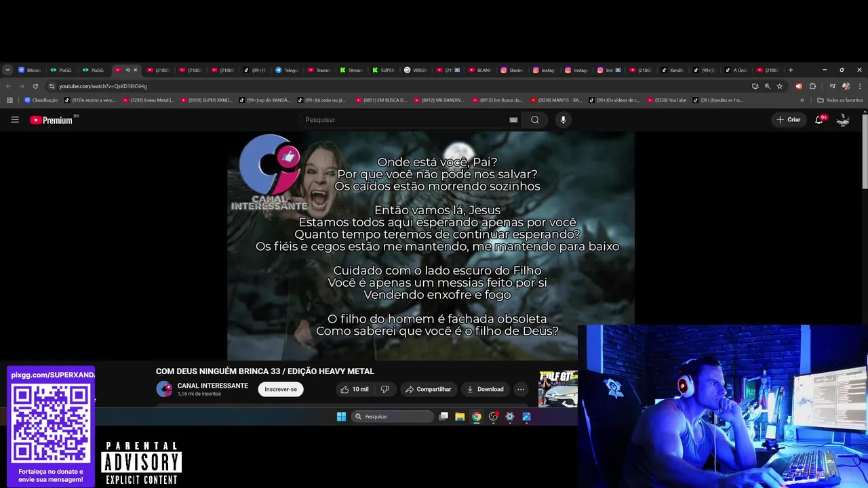Click the Compartilhar share button

(x=428, y=389)
